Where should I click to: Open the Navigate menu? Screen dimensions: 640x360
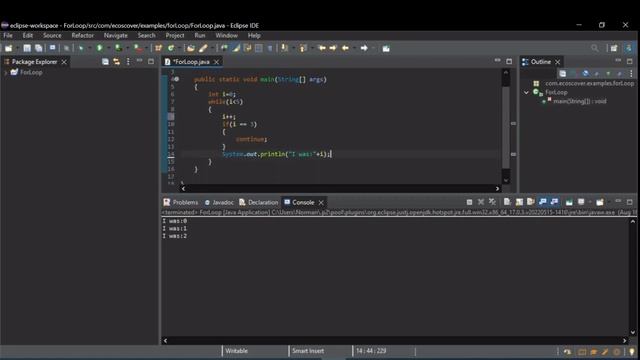point(116,36)
